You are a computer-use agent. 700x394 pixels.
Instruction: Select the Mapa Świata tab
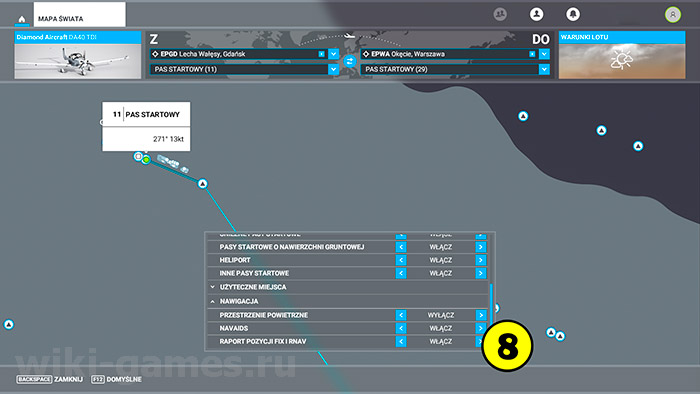79,15
